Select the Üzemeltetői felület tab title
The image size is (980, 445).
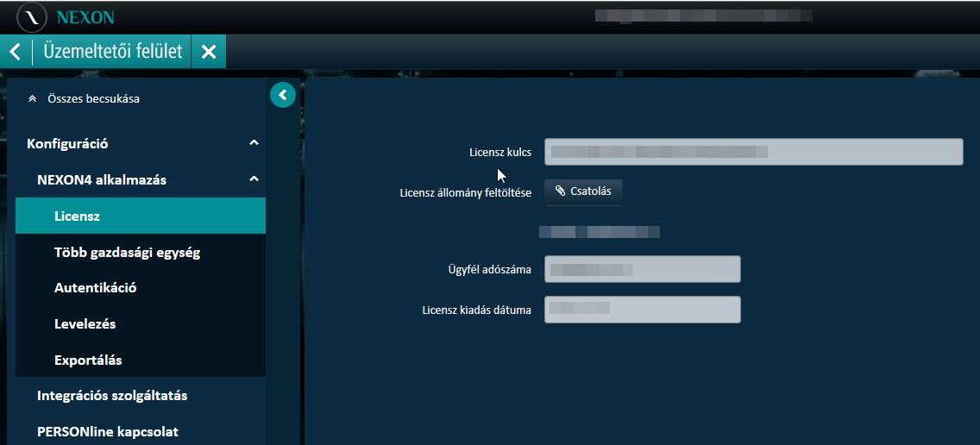(113, 52)
